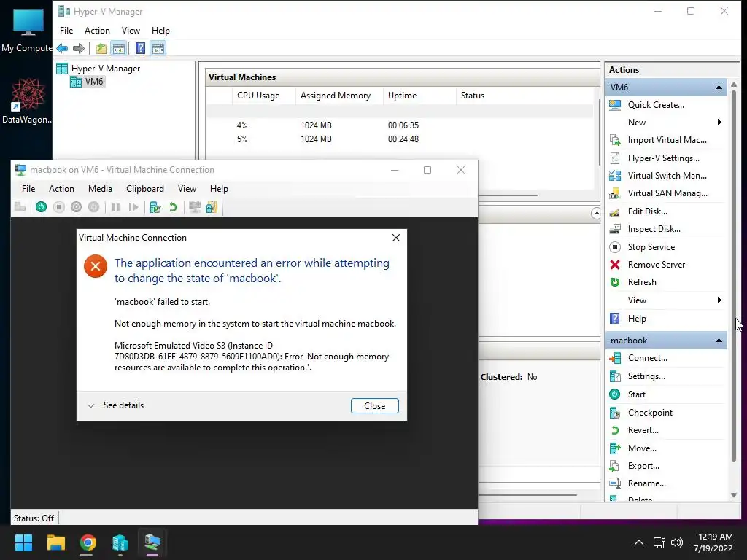Click blue Help icon in Hyper-V toolbar
Viewport: 747px width, 560px height.
tap(140, 48)
